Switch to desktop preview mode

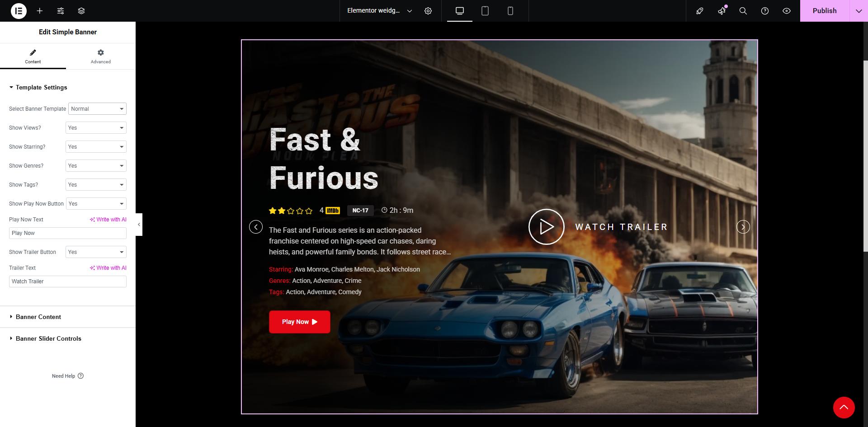(x=460, y=11)
